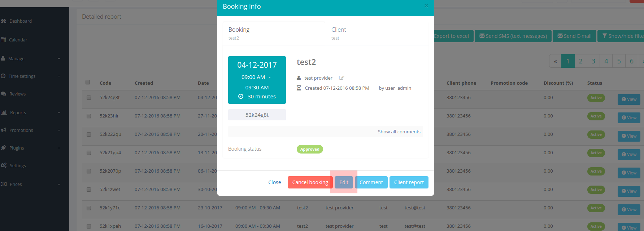Screen dimensions: 644x231
Task: Open Reviews in the sidebar
Action: [x=17, y=94]
